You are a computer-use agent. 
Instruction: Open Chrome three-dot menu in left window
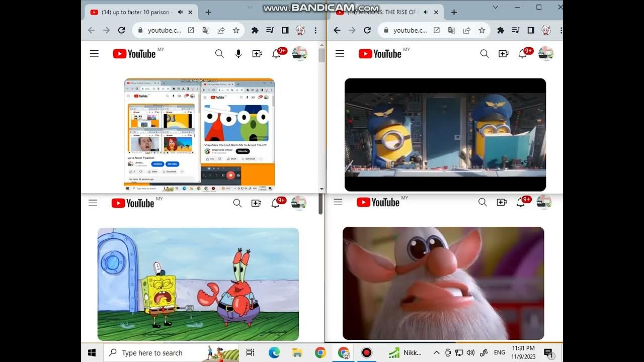(x=315, y=30)
